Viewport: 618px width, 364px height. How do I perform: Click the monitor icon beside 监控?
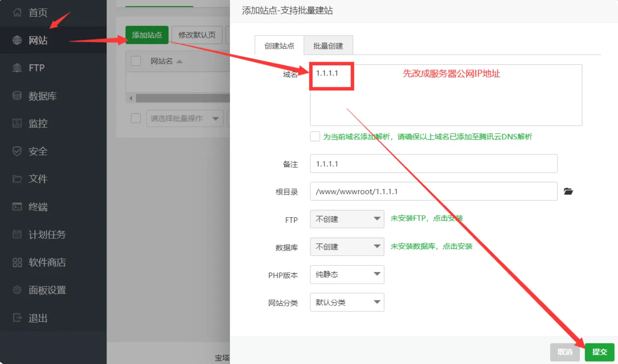(x=17, y=123)
